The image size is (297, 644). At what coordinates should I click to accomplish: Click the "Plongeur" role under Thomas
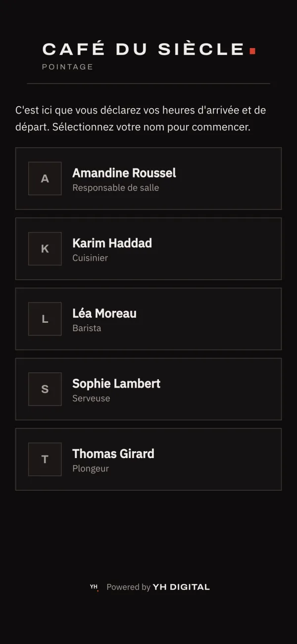pos(91,468)
